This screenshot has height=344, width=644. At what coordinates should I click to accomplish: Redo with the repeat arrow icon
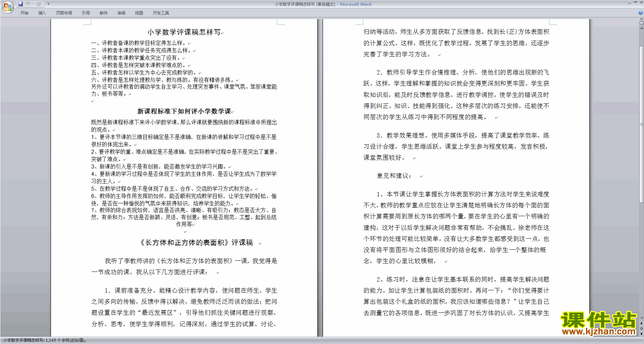(x=39, y=4)
